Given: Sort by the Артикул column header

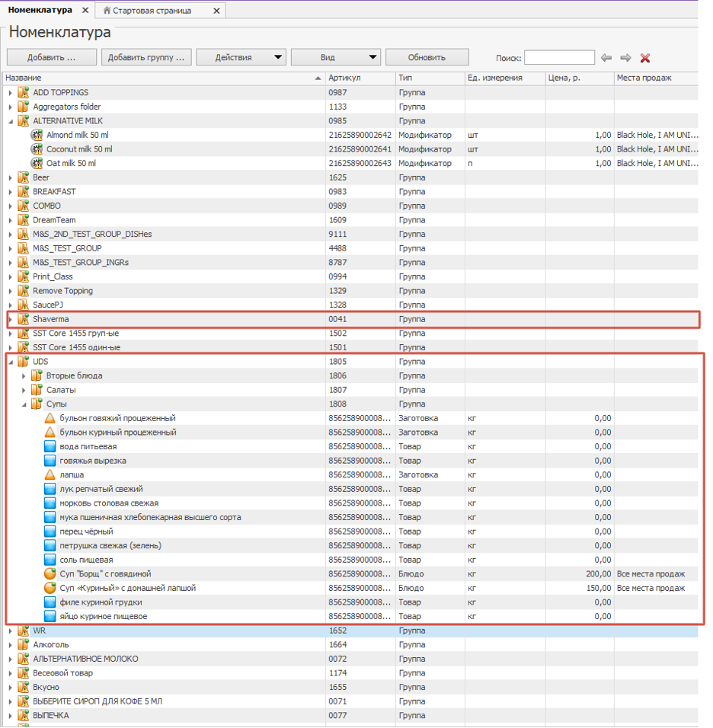Looking at the screenshot, I should pyautogui.click(x=360, y=78).
